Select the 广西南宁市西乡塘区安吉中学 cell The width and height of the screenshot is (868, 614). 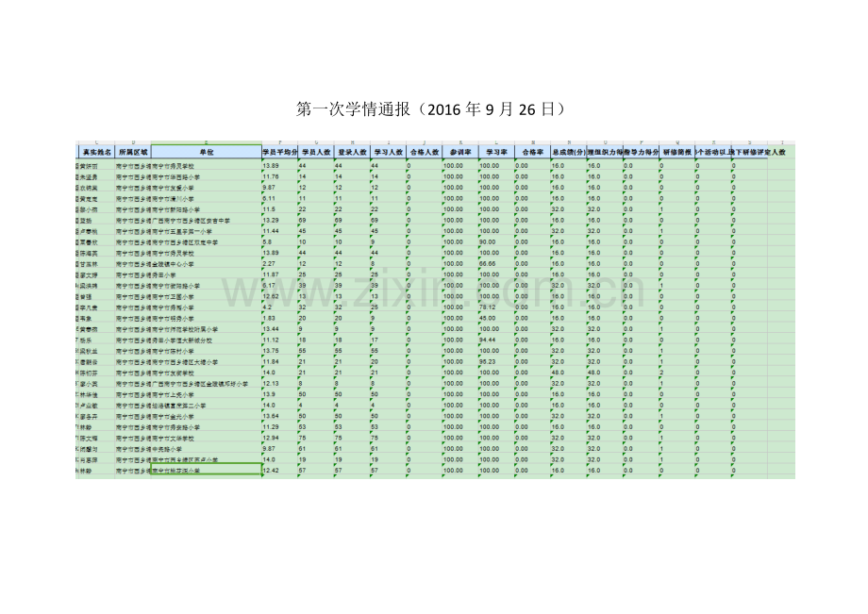coord(207,221)
